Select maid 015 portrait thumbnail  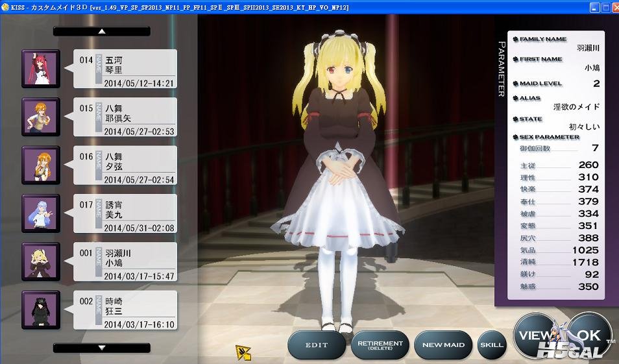tap(41, 117)
